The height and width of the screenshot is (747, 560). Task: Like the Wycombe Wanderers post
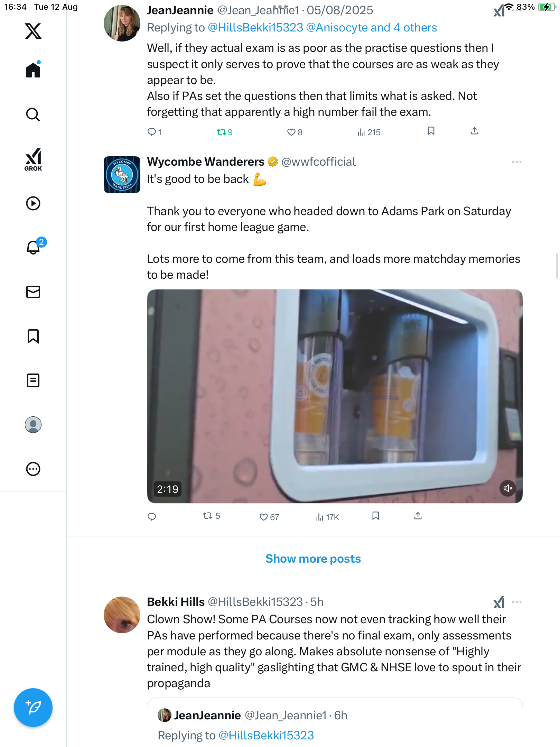264,517
